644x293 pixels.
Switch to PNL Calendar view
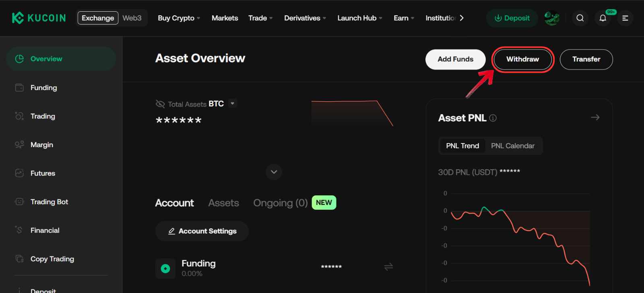point(512,146)
